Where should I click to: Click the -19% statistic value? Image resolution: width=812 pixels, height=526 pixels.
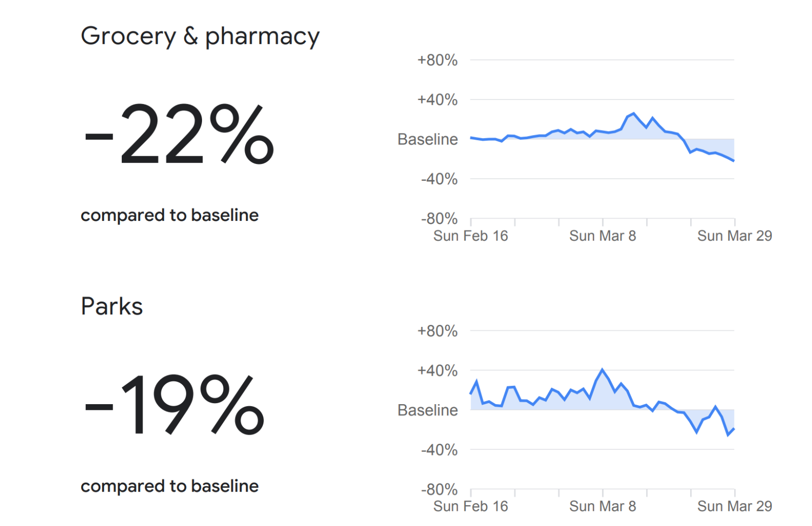tap(174, 405)
